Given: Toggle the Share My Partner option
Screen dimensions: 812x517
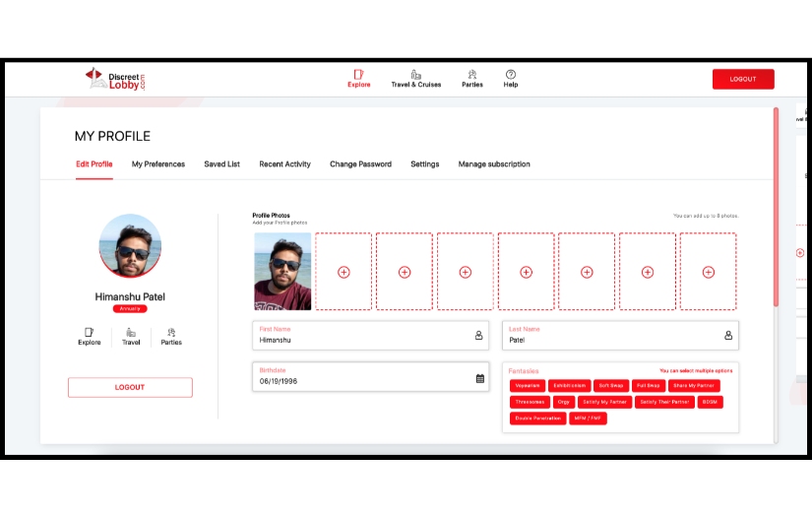Looking at the screenshot, I should tap(694, 385).
